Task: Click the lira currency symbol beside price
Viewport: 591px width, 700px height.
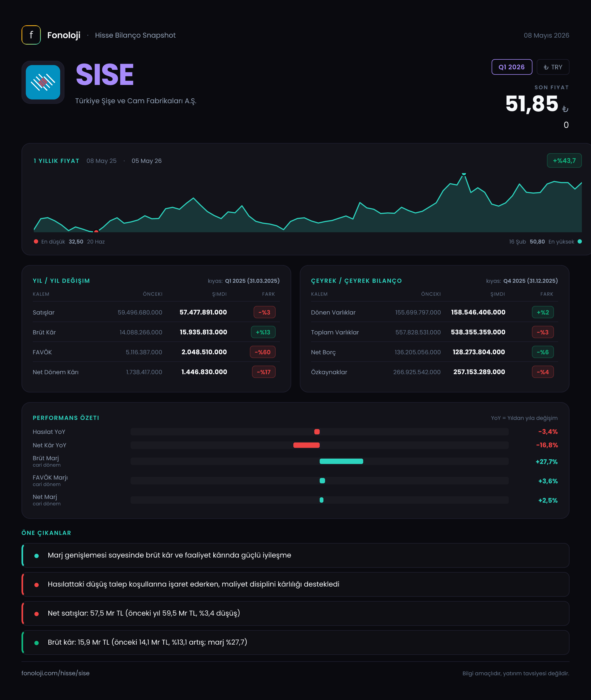Action: 565,109
